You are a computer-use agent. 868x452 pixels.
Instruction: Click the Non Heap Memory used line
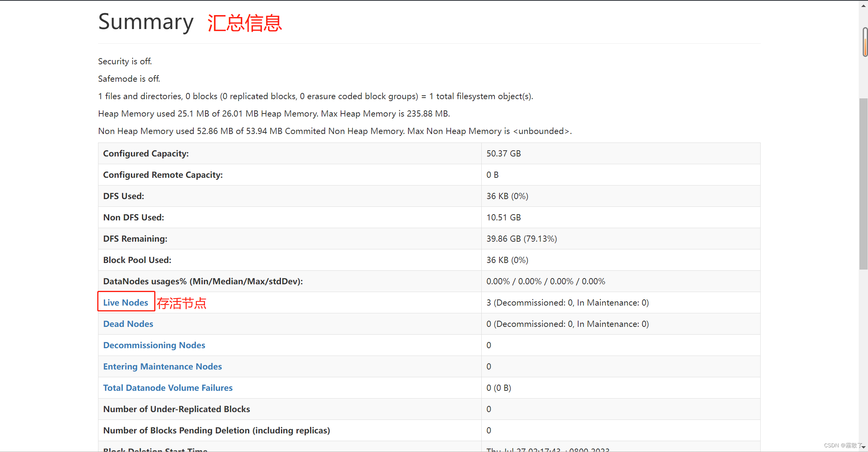[335, 131]
